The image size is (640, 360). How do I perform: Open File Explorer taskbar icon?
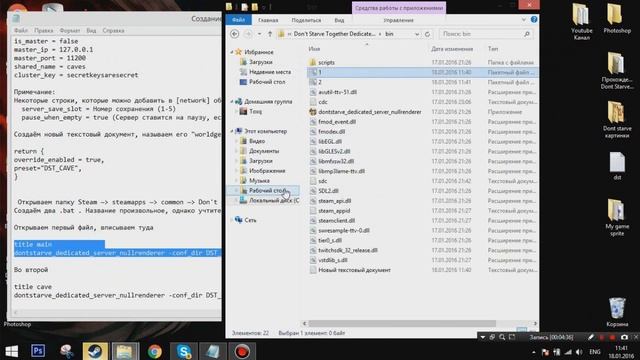click(x=125, y=351)
